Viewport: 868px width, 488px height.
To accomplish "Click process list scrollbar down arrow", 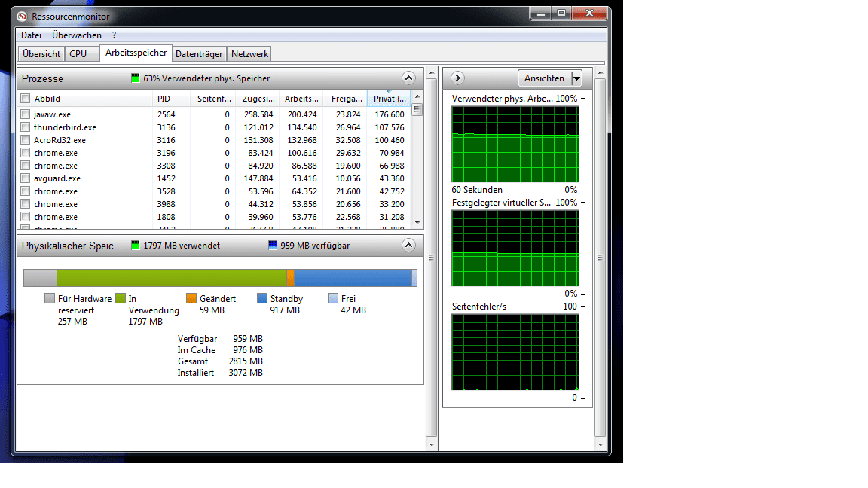I will [x=417, y=222].
